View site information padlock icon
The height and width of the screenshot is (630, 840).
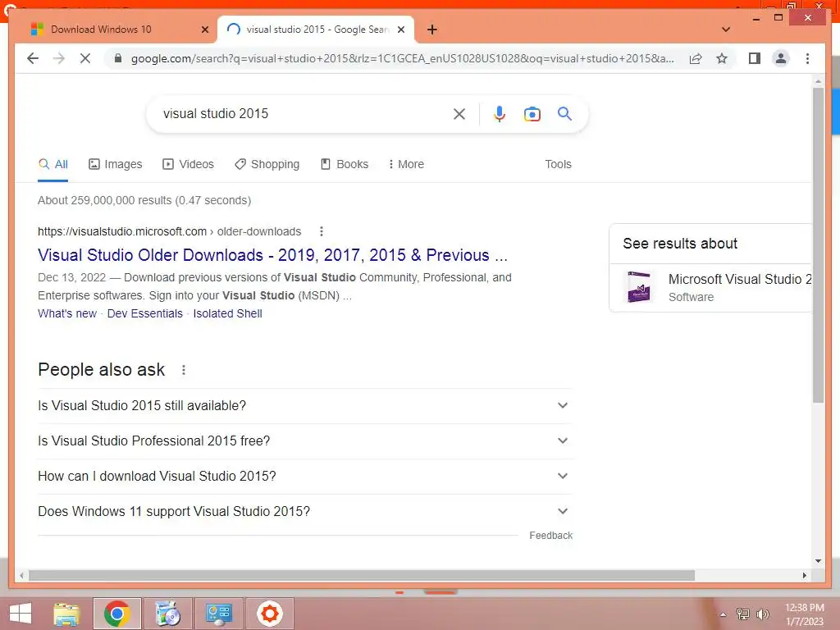coord(118,58)
